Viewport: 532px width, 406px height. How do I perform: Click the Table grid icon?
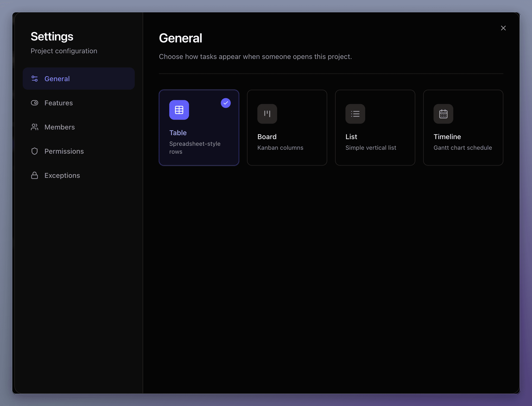179,110
